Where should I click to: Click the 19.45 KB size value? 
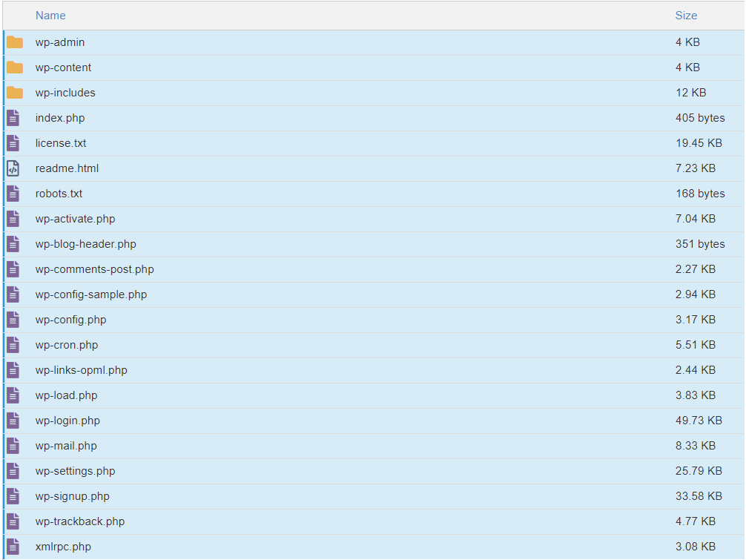tap(699, 143)
